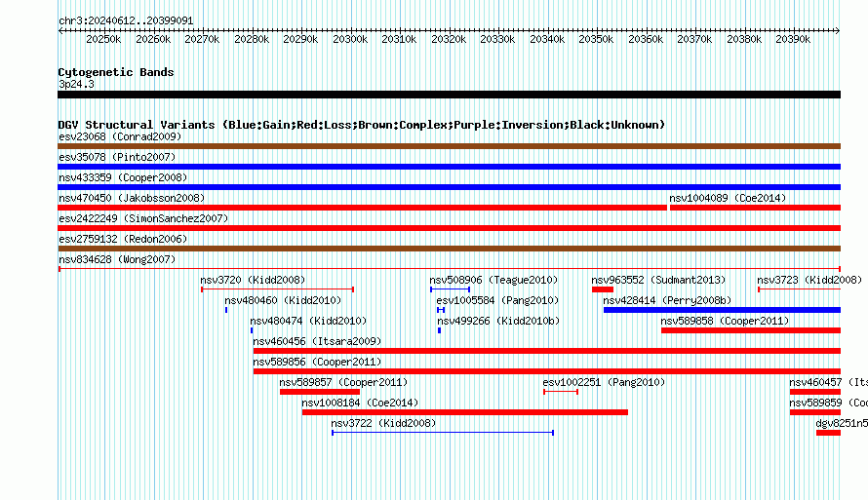
Task: Open nsv589857 (Cooper2011) label
Action: click(343, 382)
